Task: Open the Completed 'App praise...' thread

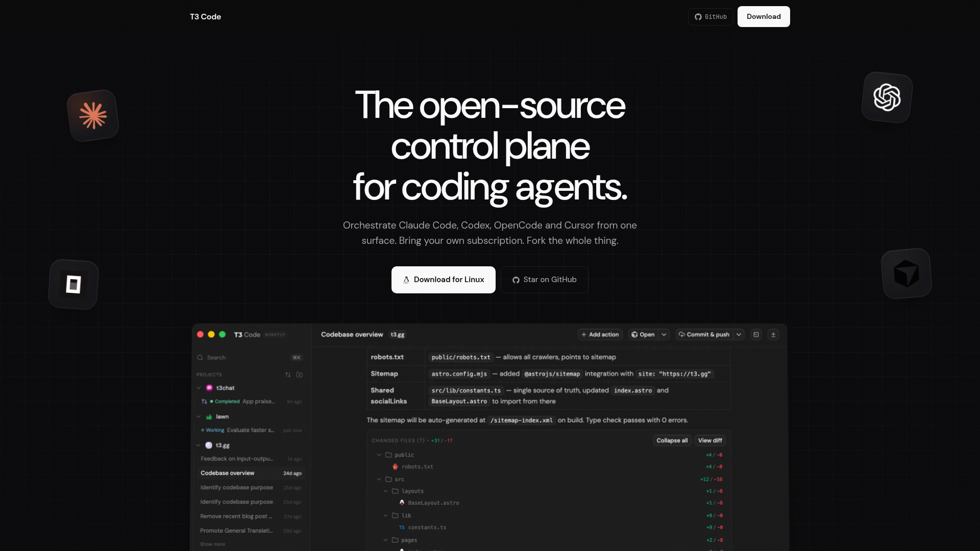Action: pos(251,402)
